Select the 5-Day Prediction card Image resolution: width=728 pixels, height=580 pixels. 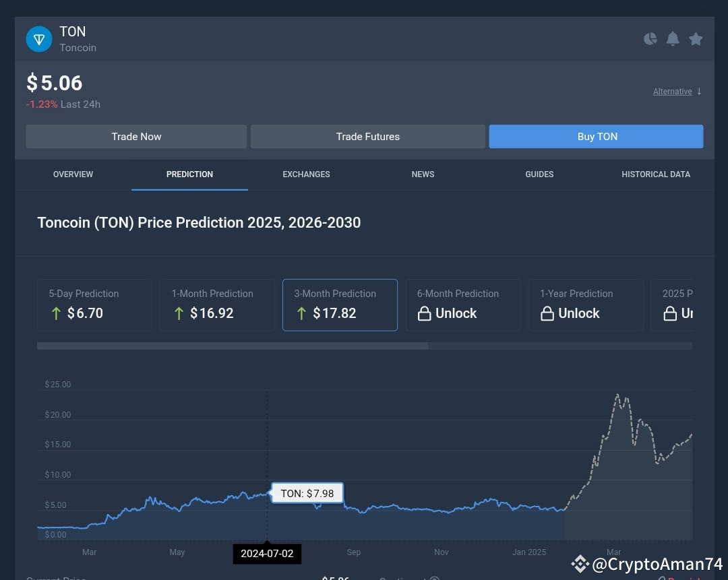pyautogui.click(x=94, y=304)
